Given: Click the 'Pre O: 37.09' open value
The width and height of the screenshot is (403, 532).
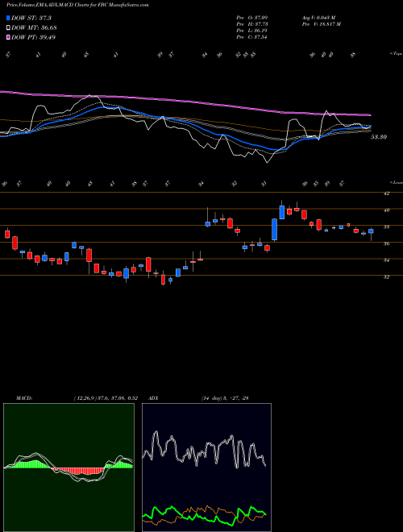Looking at the screenshot, I should click(251, 18).
